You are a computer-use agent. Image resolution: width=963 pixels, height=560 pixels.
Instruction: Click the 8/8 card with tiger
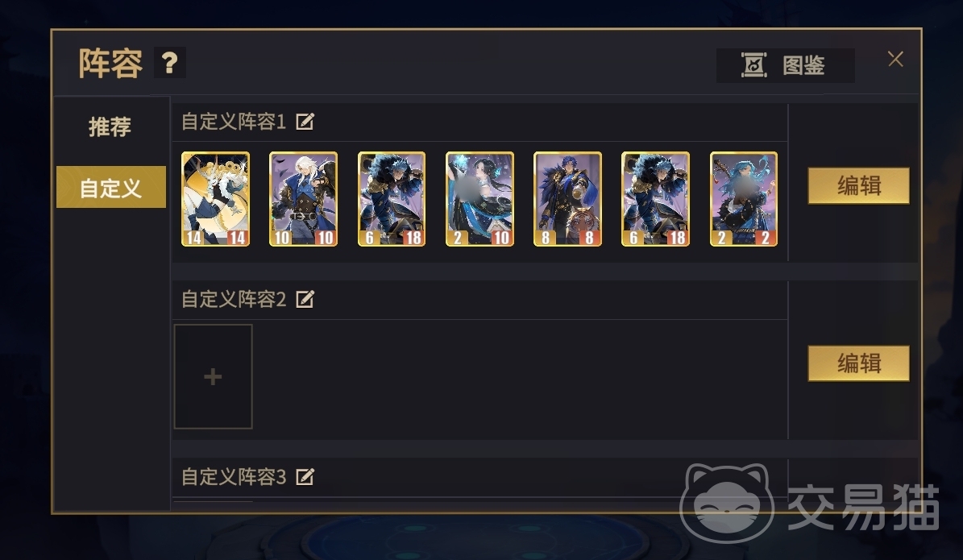point(567,199)
